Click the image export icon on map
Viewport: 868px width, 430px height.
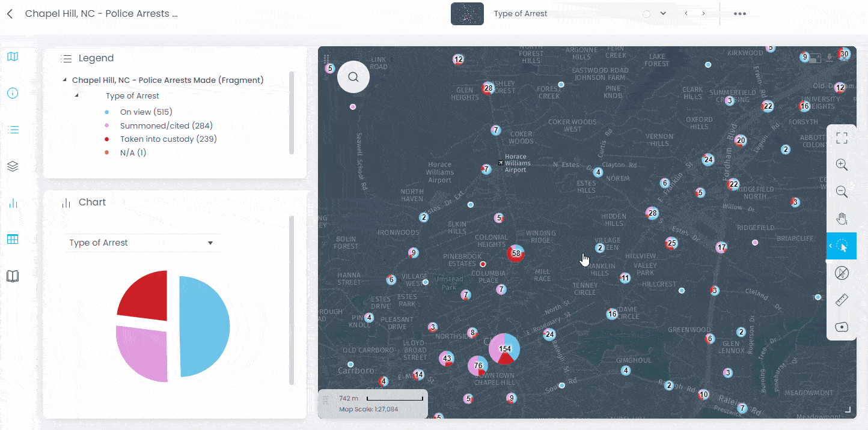[815, 58]
